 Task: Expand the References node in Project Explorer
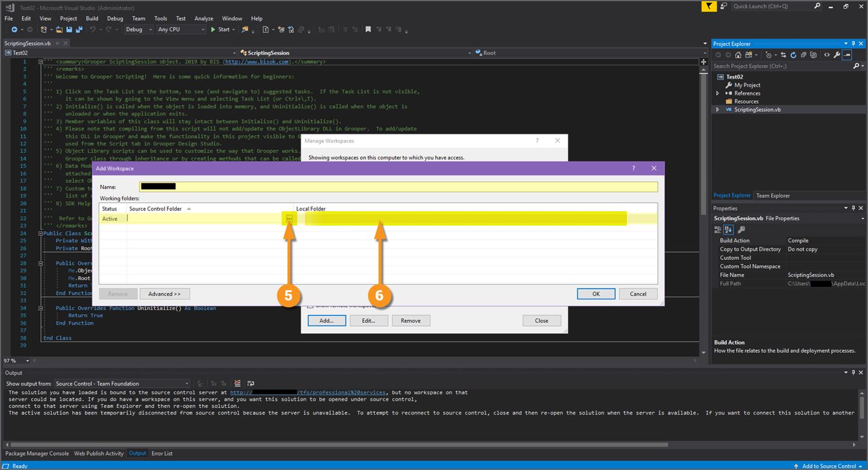717,94
